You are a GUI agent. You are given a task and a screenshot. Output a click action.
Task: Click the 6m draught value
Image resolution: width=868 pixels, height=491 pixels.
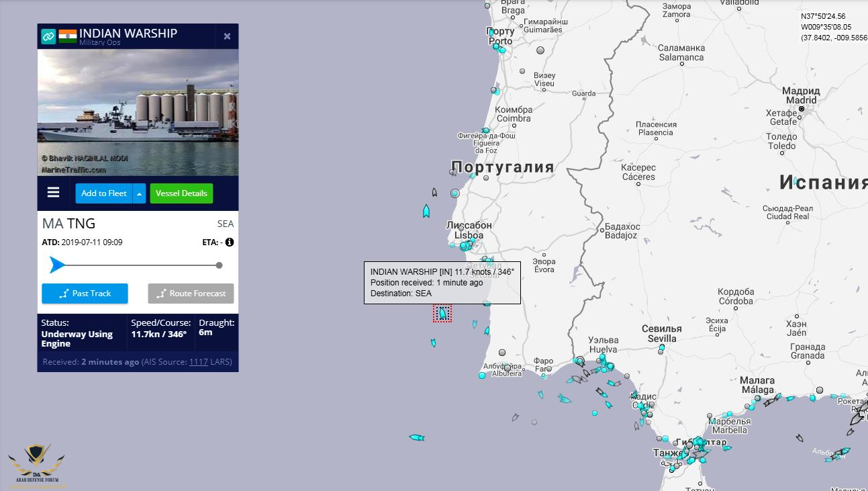click(205, 332)
